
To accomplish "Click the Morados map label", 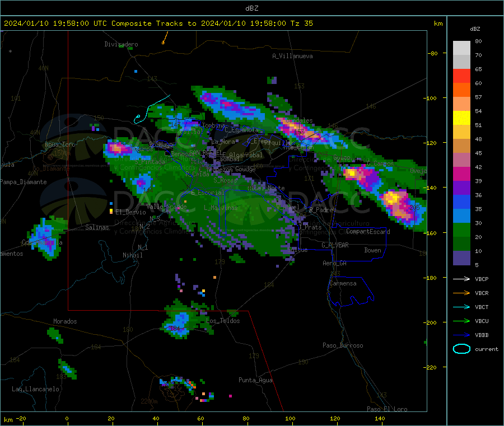I will coord(65,321).
